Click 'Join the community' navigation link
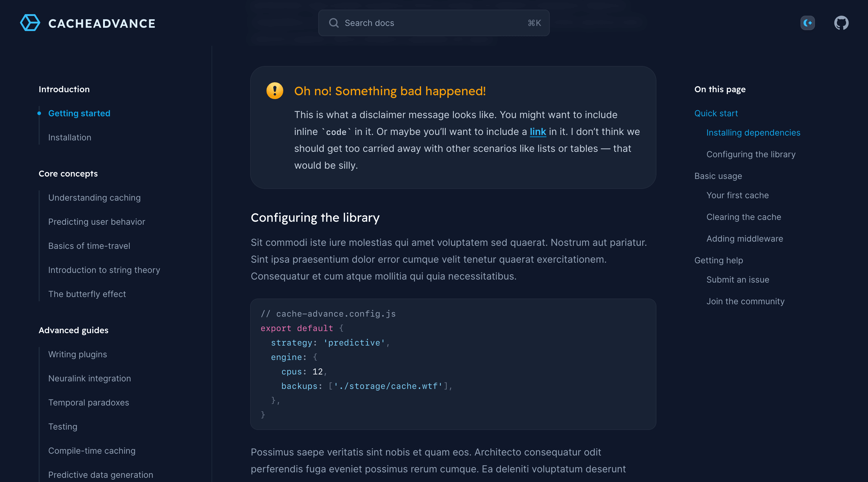This screenshot has height=482, width=868. [746, 301]
